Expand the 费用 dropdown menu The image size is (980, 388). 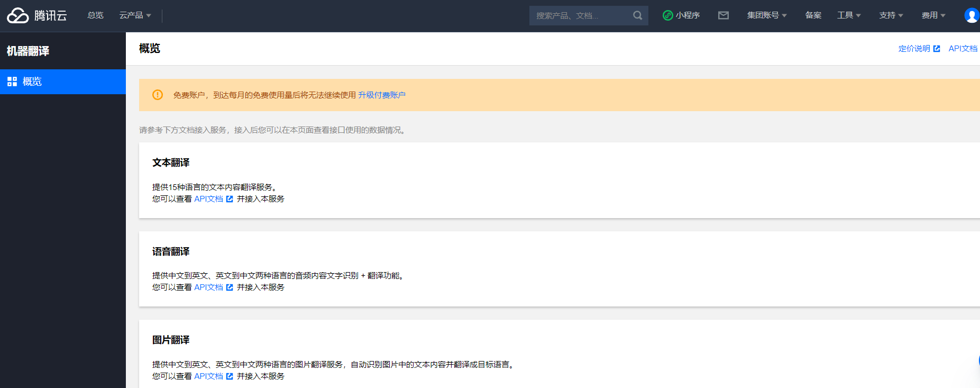click(x=933, y=15)
